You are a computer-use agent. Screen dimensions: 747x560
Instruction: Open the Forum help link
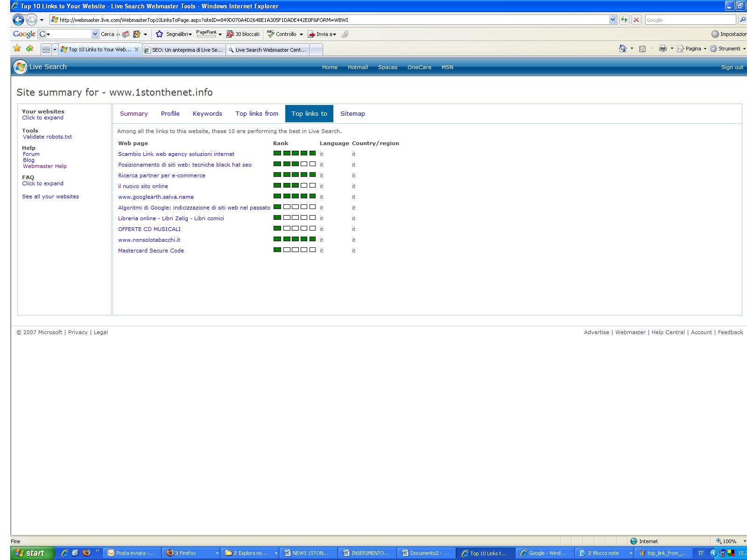tap(31, 154)
